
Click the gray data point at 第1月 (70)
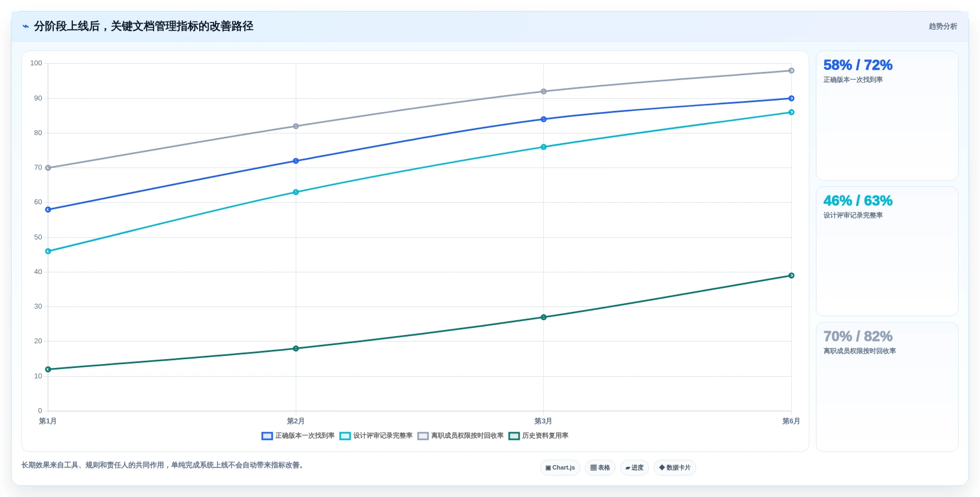[48, 168]
